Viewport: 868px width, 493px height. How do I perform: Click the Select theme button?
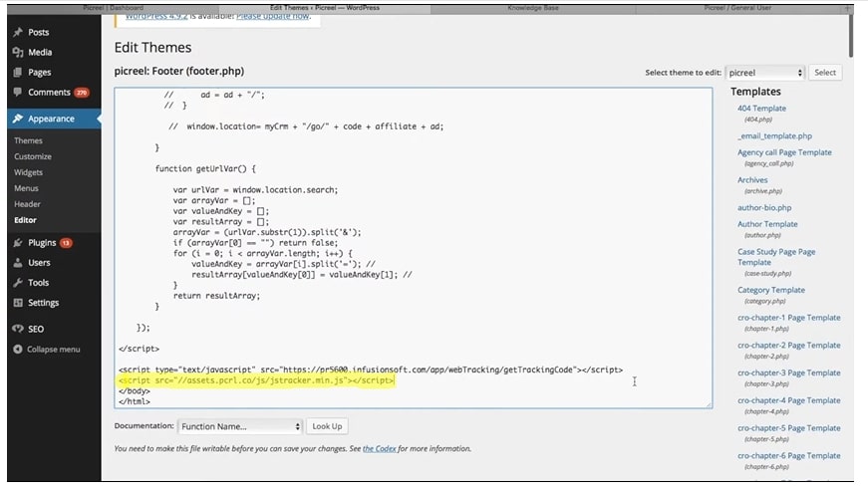pyautogui.click(x=825, y=73)
